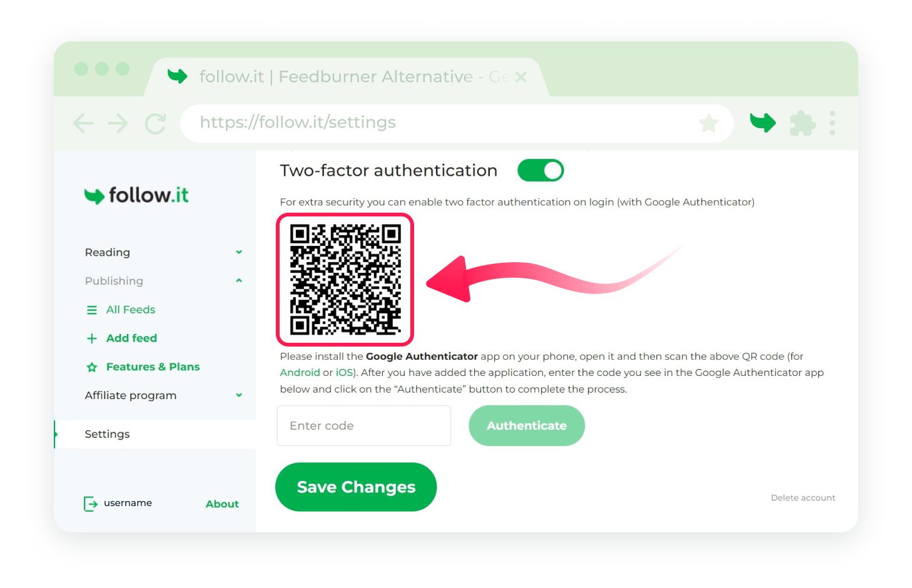This screenshot has height=588, width=912.
Task: Open the browser three-dot menu
Action: pos(832,123)
